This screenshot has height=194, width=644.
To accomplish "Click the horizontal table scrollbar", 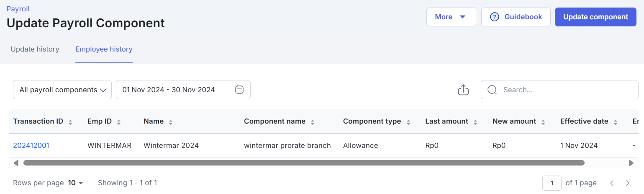I will pos(304,163).
